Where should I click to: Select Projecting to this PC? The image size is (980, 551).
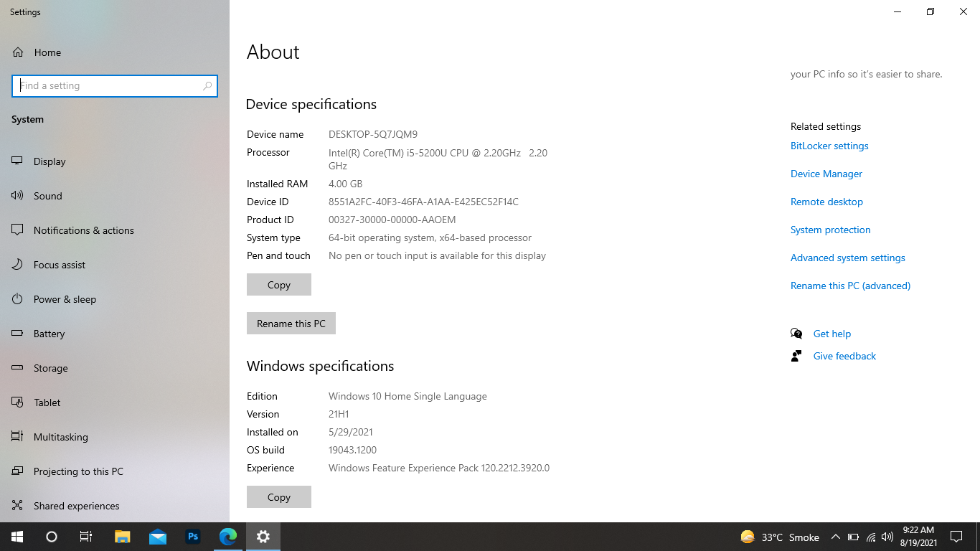coord(77,471)
